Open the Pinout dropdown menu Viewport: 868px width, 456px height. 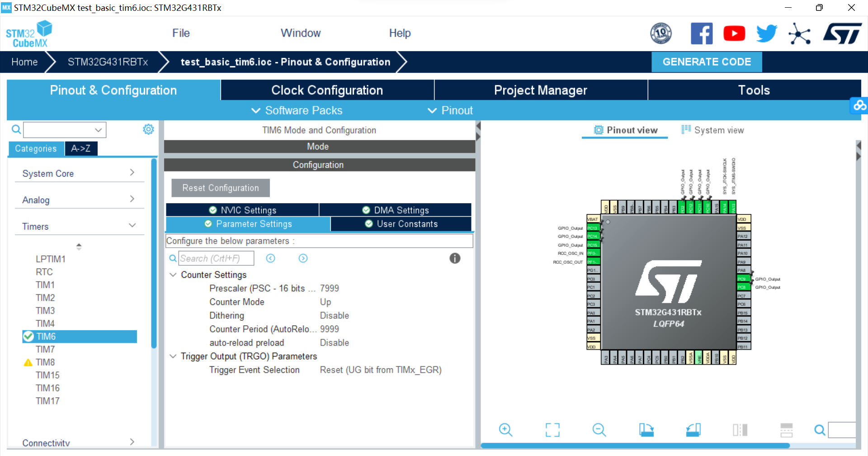(450, 110)
